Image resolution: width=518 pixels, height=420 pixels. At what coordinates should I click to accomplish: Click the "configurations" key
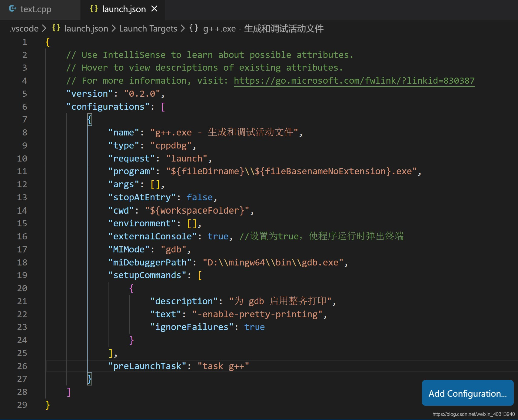[108, 107]
